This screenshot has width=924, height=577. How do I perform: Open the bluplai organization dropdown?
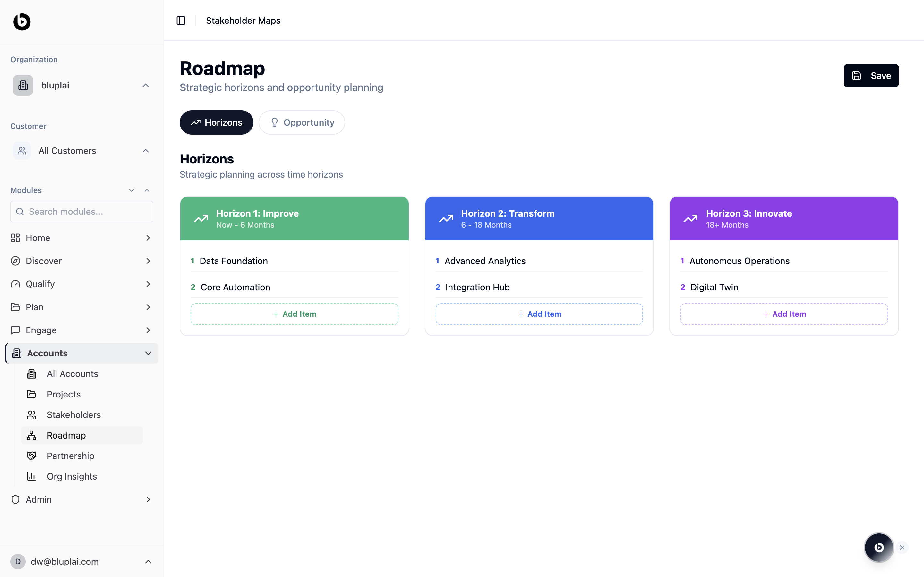[145, 86]
